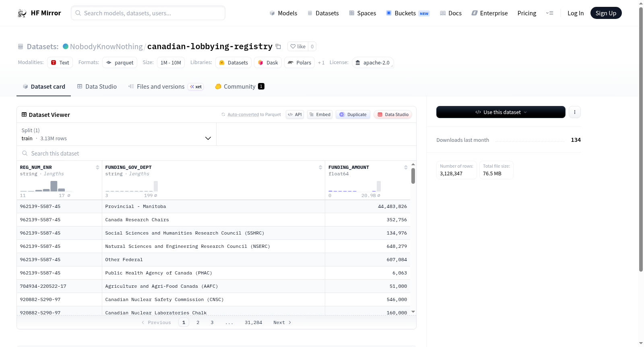644x347 pixels.
Task: Open Datasets in the top navigation
Action: [x=323, y=13]
